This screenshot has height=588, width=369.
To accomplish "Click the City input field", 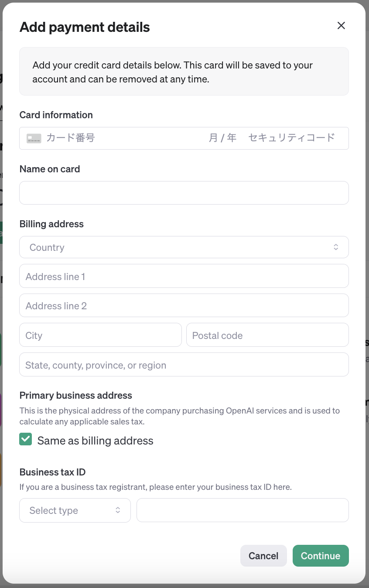I will pos(100,335).
